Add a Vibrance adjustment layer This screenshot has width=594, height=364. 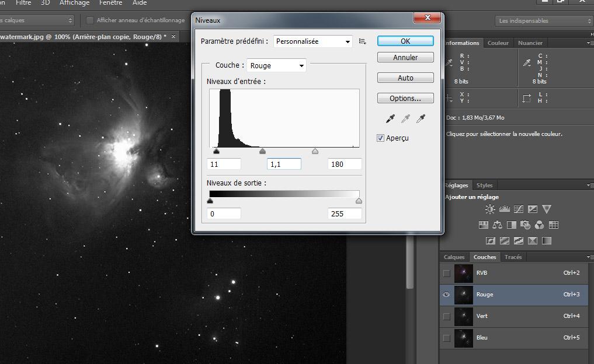pyautogui.click(x=547, y=209)
